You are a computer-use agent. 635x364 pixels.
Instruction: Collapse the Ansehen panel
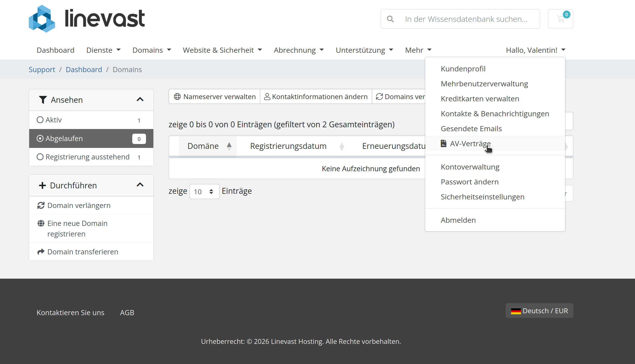pos(141,100)
